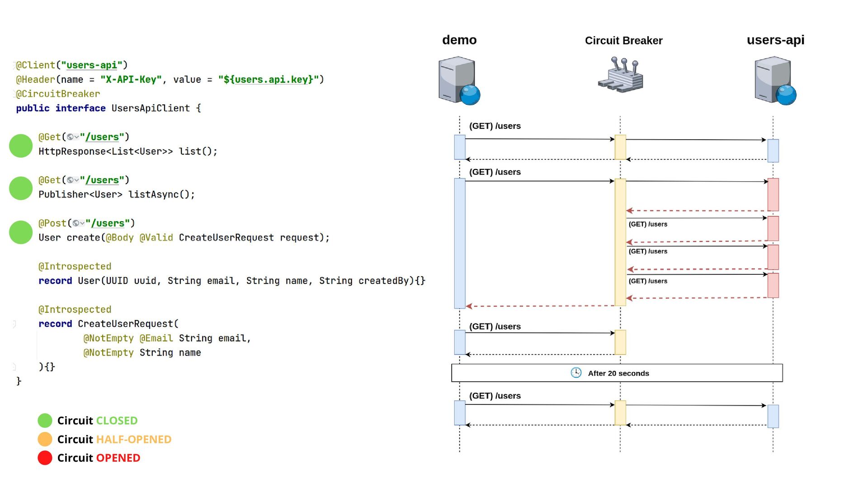This screenshot has width=868, height=488.
Task: Click the X-API-Key header name string
Action: click(x=131, y=80)
